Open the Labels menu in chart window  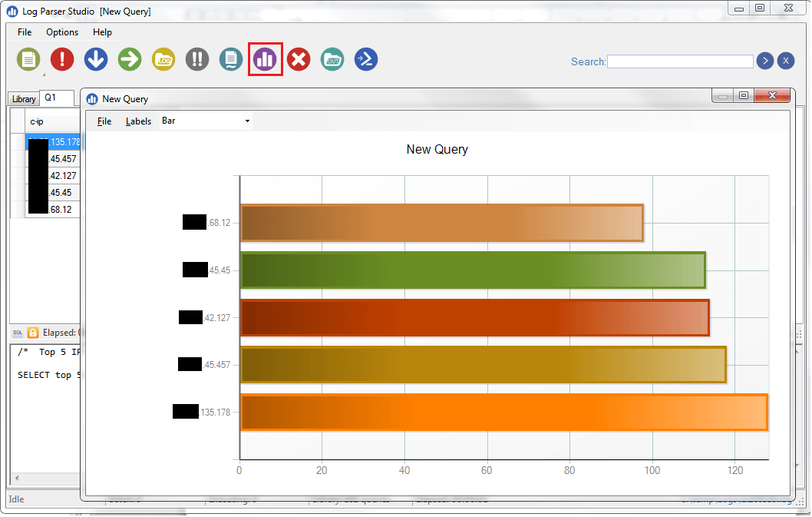(x=138, y=121)
